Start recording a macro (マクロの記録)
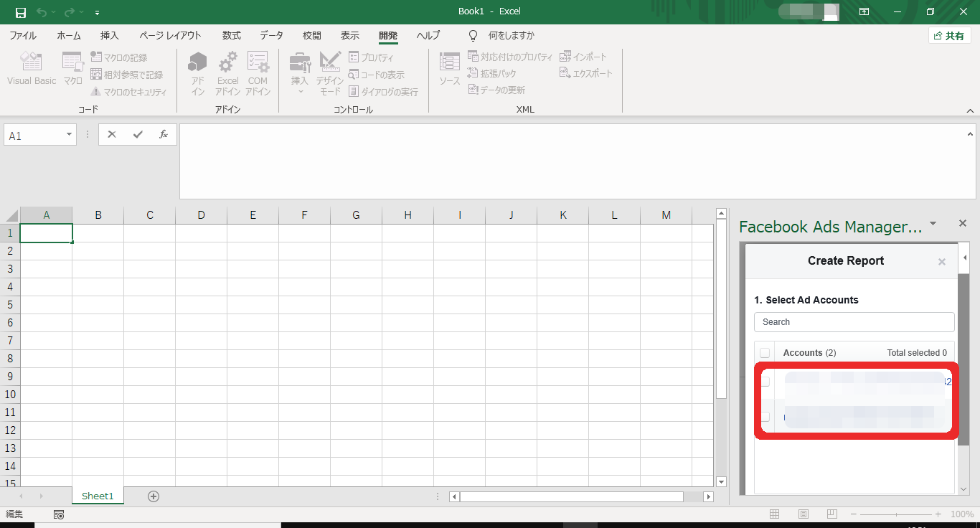This screenshot has width=980, height=528. point(119,57)
